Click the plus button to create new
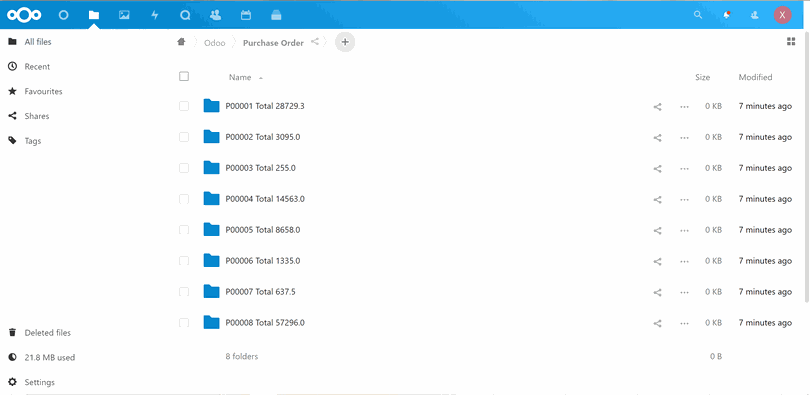Viewport: 810px width, 395px height. point(345,42)
